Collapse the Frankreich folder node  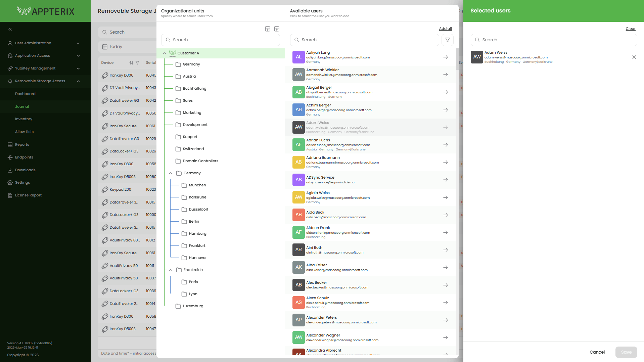pos(171,270)
